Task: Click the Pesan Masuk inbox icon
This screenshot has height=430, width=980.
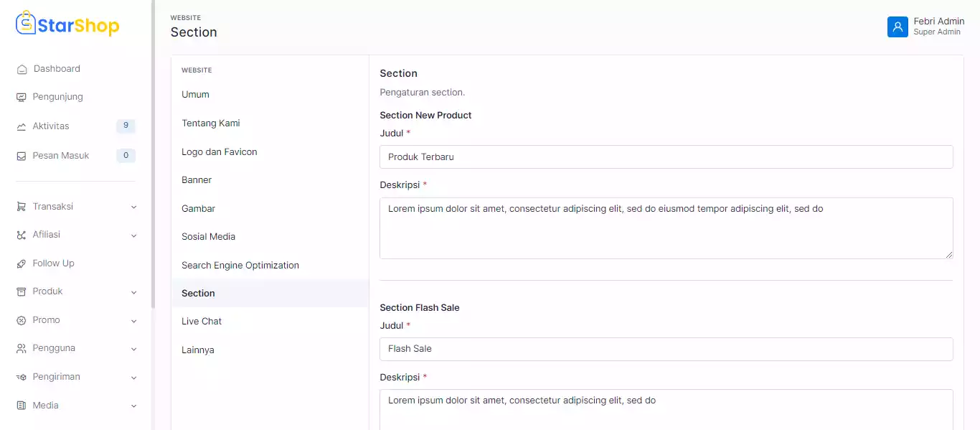Action: pyautogui.click(x=22, y=156)
